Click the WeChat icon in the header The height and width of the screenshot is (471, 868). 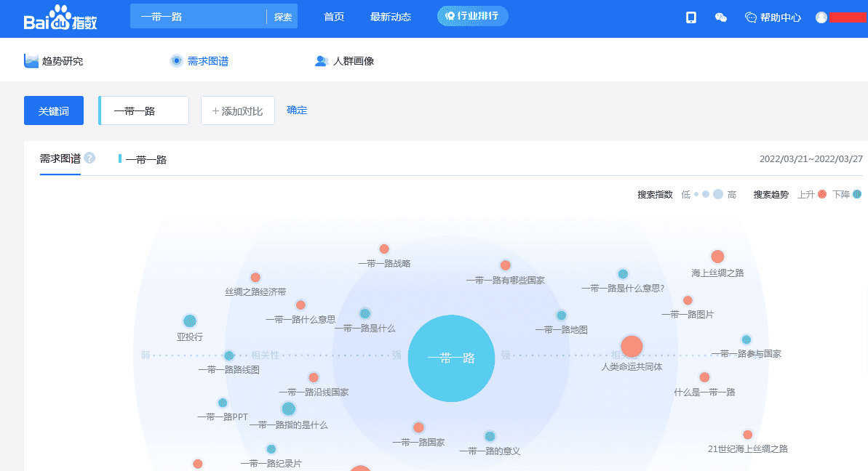click(720, 17)
